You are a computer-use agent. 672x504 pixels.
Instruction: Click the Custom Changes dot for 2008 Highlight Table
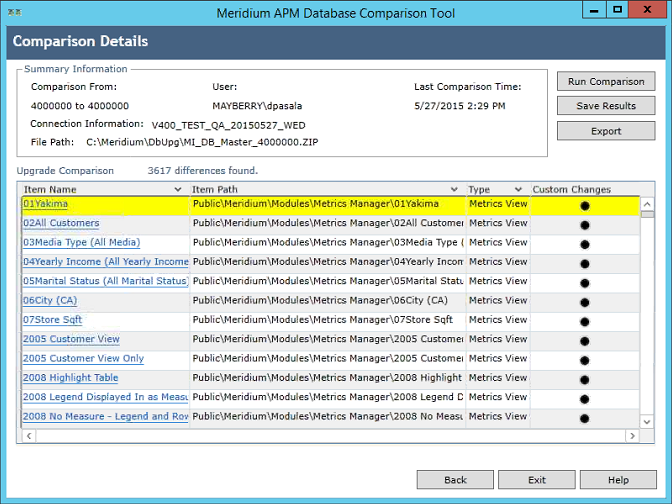585,380
